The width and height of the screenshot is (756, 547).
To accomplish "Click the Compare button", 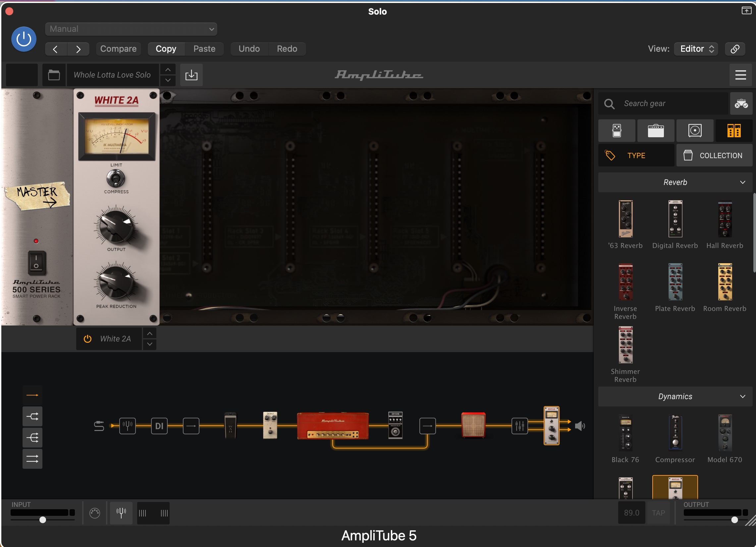I will (118, 49).
